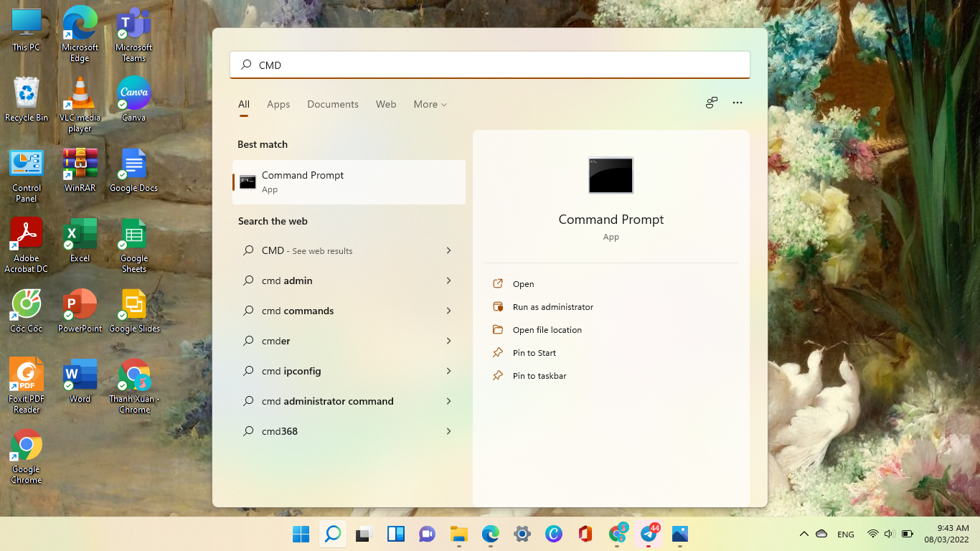Screen dimensions: 980x551
Task: Expand the 'cmd commands' suggestion arrow
Action: click(x=448, y=311)
